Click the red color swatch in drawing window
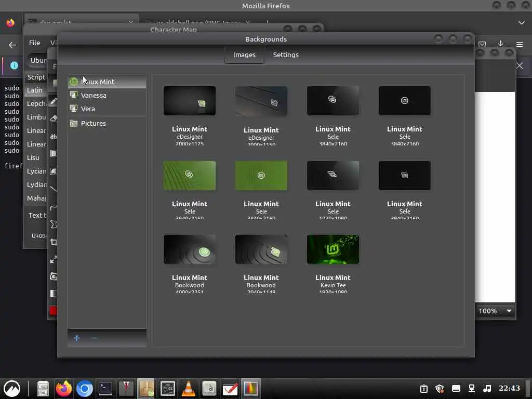This screenshot has height=399, width=532. (54, 311)
